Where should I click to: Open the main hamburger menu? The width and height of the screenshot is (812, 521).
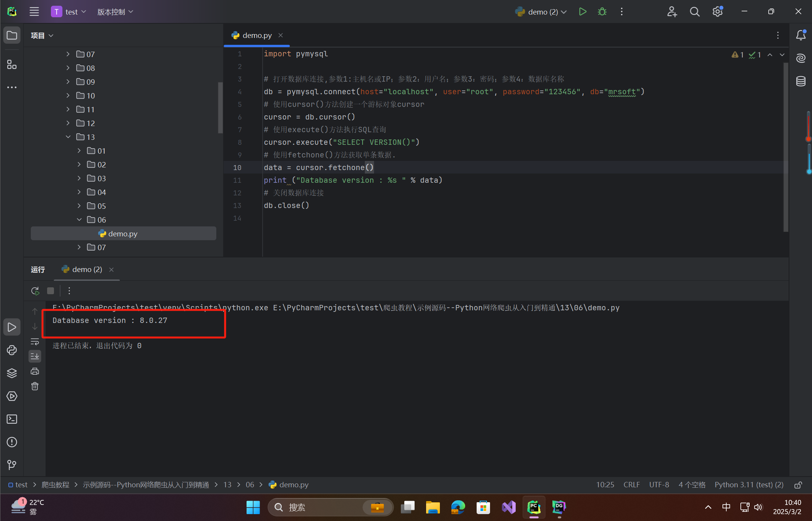point(34,11)
